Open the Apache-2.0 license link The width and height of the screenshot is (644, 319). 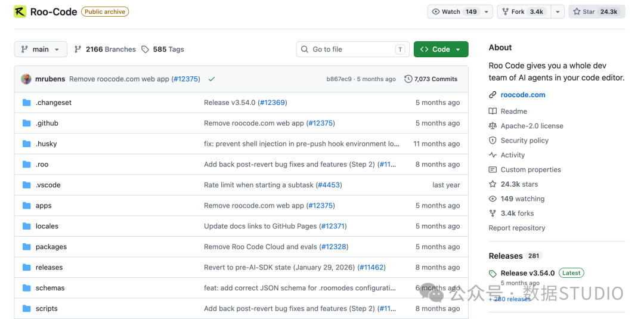pyautogui.click(x=532, y=126)
